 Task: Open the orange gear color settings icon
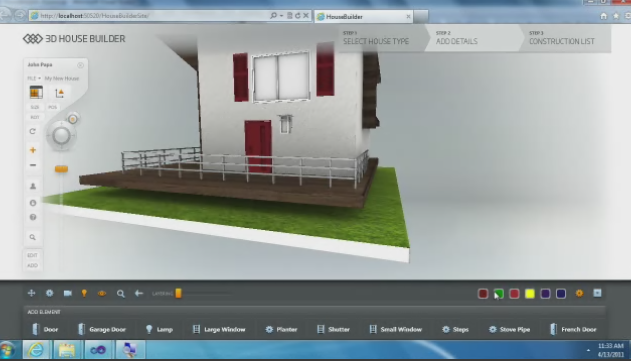click(x=579, y=293)
